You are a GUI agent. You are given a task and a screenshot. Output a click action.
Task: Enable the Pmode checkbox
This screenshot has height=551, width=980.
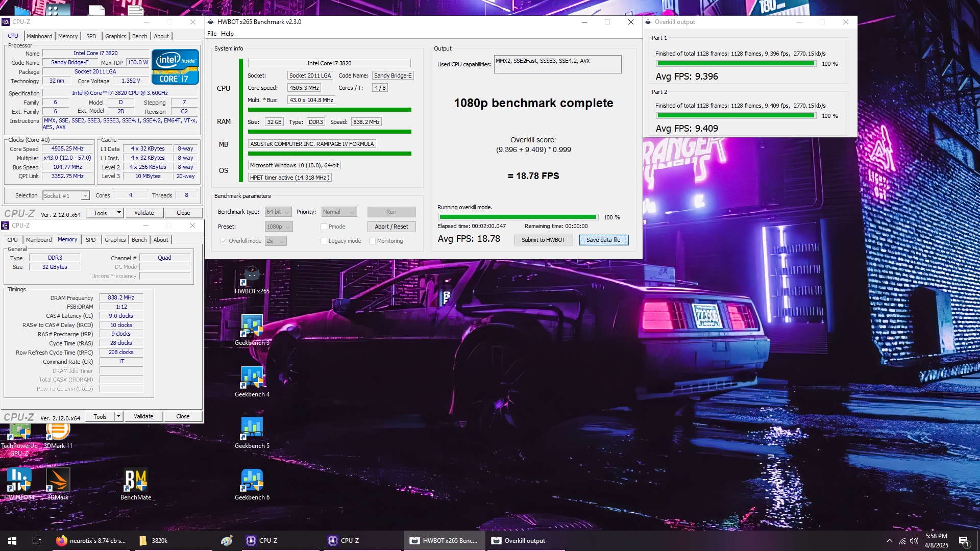tap(324, 227)
